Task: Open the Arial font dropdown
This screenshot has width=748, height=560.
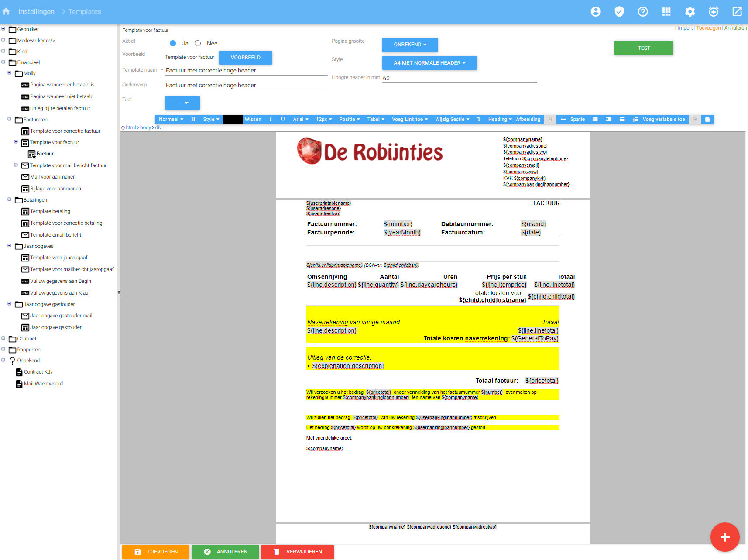Action: (x=300, y=119)
